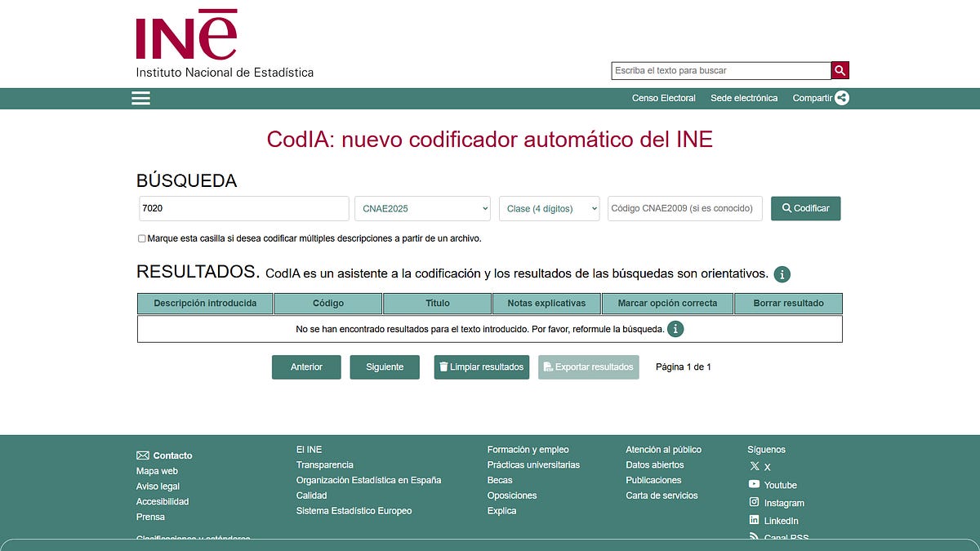The image size is (980, 551).
Task: Open the Oposiciones footer link
Action: pos(512,495)
